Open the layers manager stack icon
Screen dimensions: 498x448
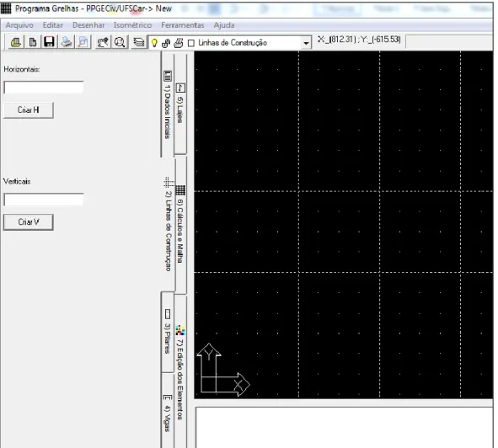(x=138, y=42)
